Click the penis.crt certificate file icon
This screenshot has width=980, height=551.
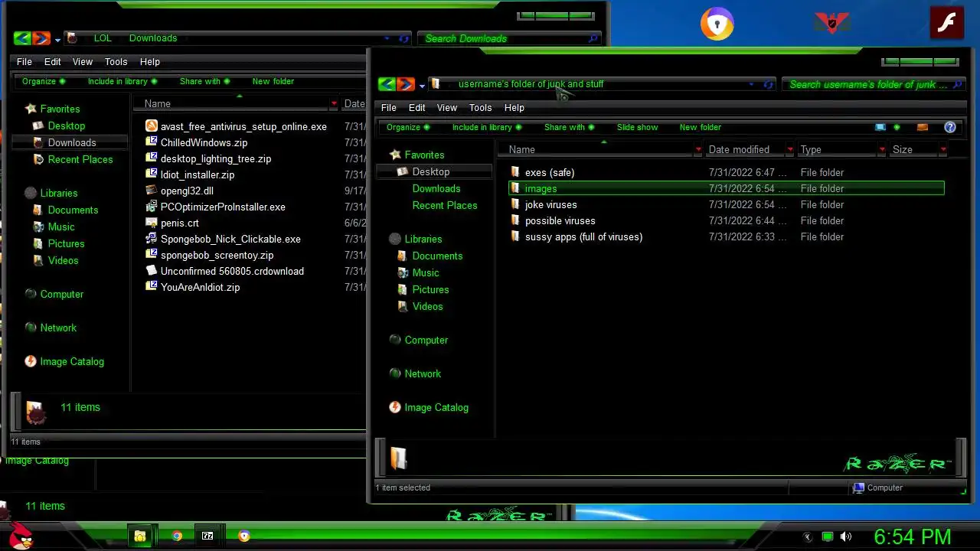click(152, 223)
